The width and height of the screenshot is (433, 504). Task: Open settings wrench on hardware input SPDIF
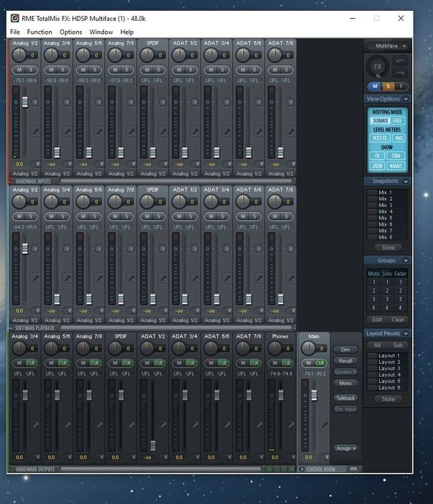coord(163,131)
